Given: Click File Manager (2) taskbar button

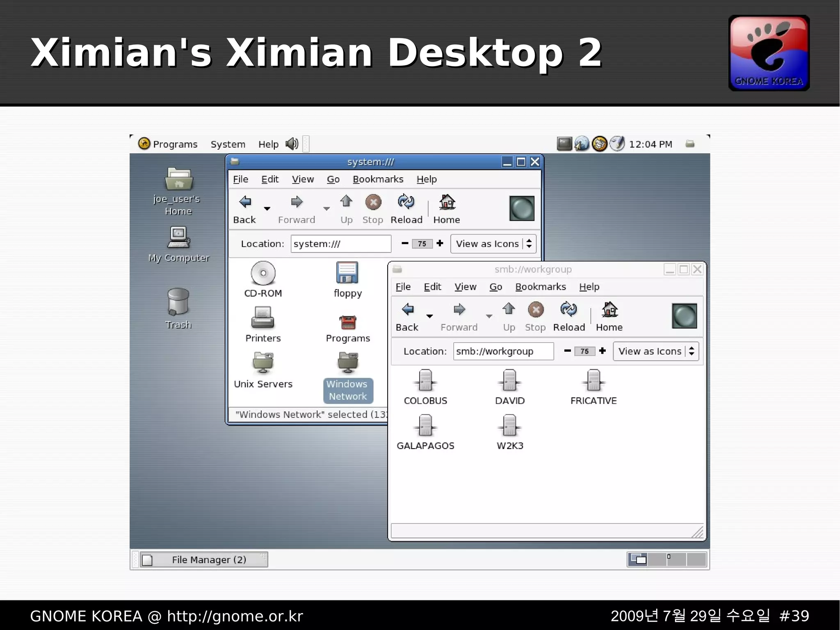Looking at the screenshot, I should (204, 560).
